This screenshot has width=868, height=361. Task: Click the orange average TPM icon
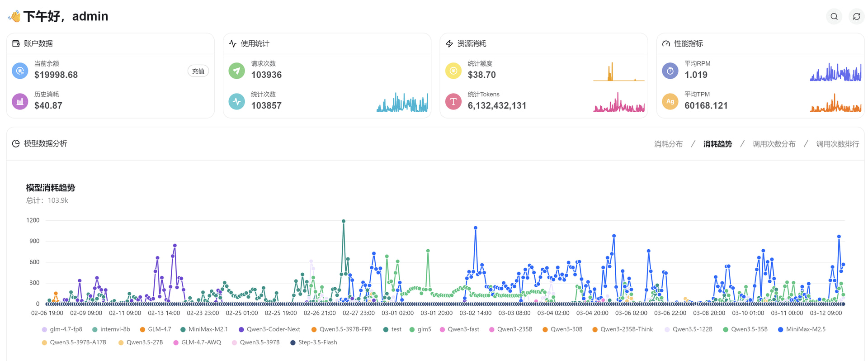click(670, 101)
